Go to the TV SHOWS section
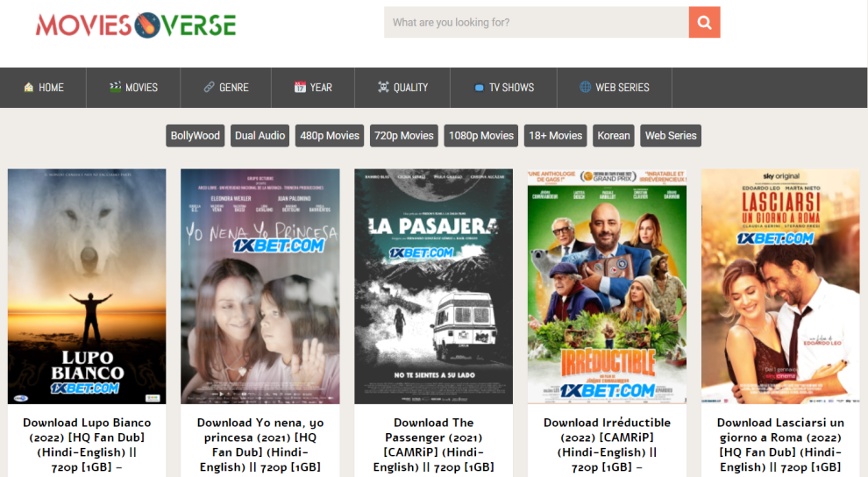 click(x=504, y=88)
